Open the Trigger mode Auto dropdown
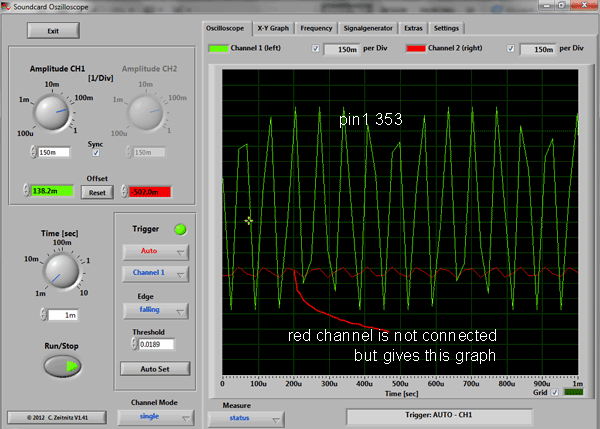Viewport: 600px width, 429px height. 154,252
